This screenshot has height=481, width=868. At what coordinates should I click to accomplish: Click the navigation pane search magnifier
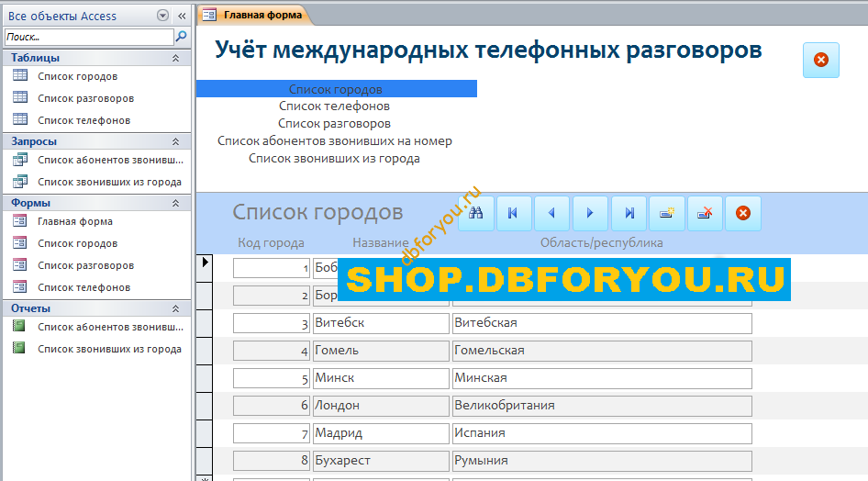181,37
